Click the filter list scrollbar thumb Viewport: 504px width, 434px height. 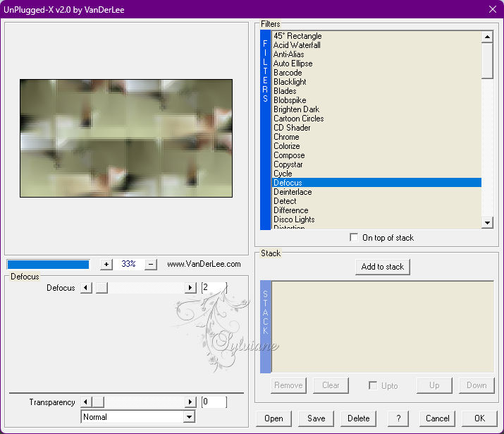pos(487,61)
